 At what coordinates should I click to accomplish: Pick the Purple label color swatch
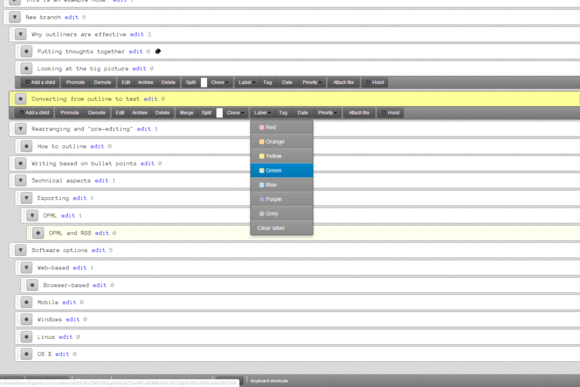[x=262, y=199]
